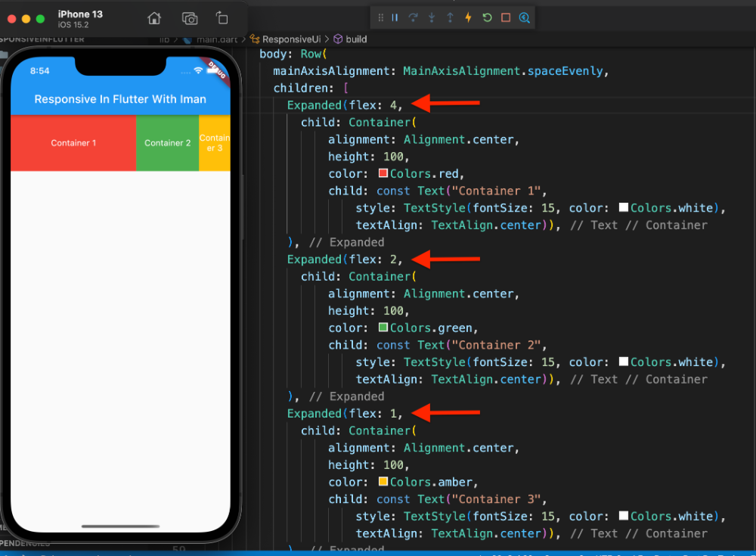756x556 pixels.
Task: Click the green Hot Restart icon
Action: (x=487, y=18)
